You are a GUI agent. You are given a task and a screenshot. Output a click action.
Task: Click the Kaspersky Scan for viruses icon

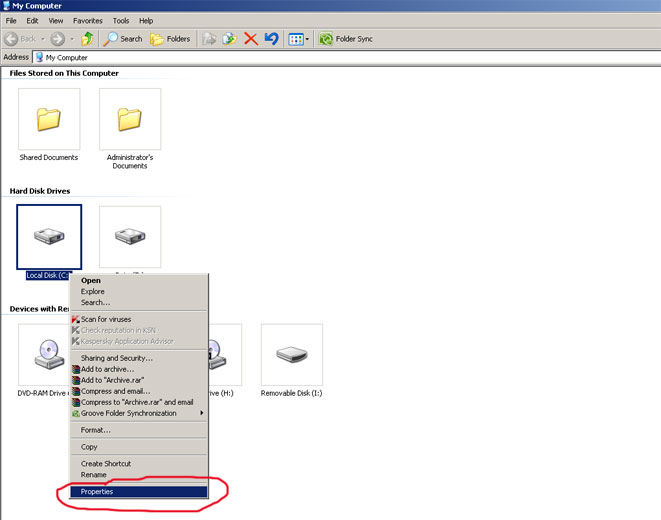(76, 319)
